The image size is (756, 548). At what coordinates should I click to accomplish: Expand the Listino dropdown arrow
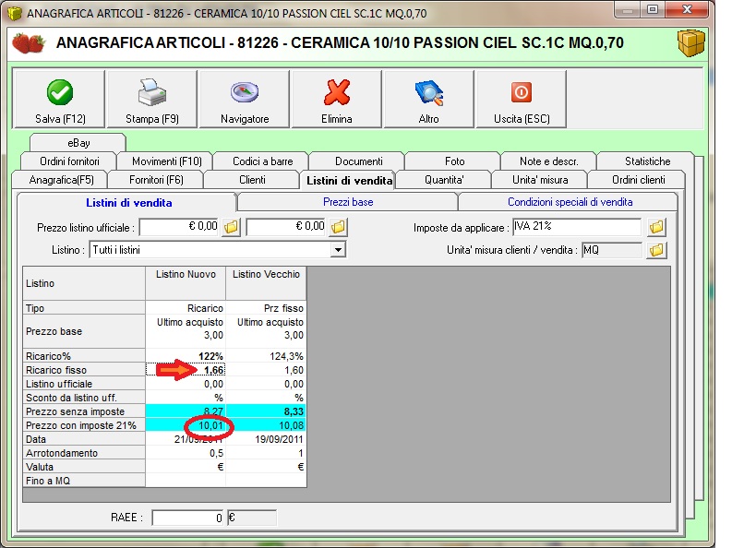click(x=339, y=250)
